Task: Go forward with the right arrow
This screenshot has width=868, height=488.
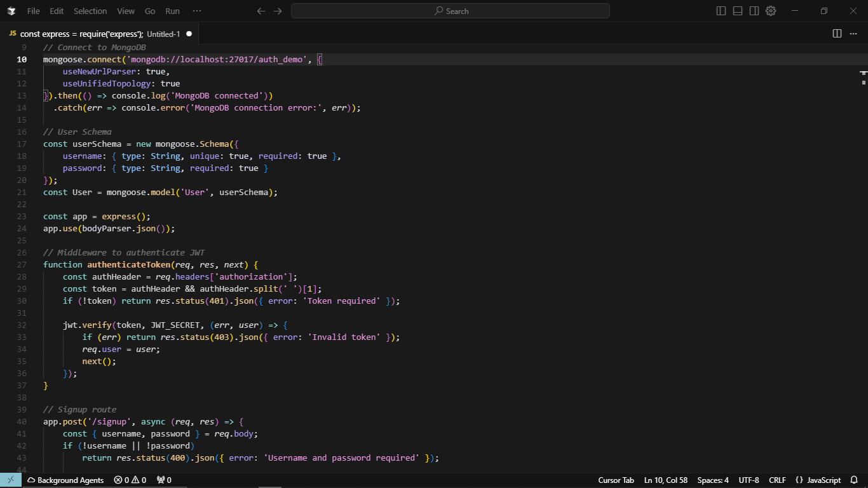Action: pyautogui.click(x=278, y=11)
